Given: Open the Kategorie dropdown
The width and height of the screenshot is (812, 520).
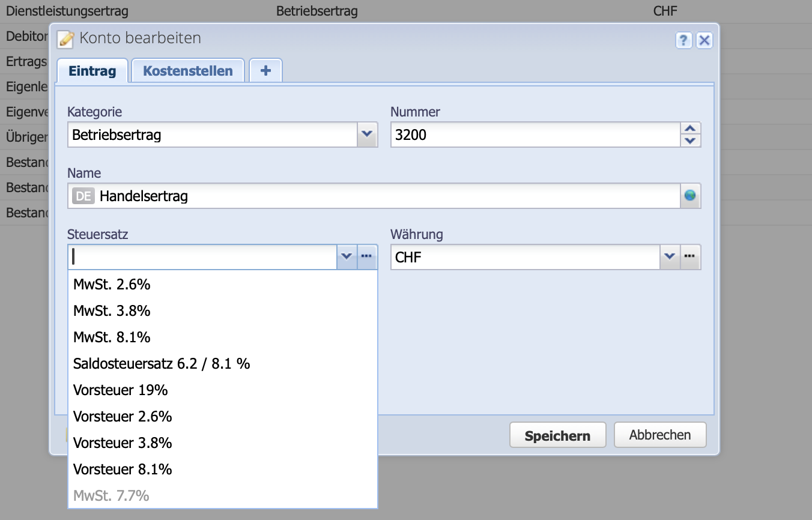Looking at the screenshot, I should [x=368, y=135].
